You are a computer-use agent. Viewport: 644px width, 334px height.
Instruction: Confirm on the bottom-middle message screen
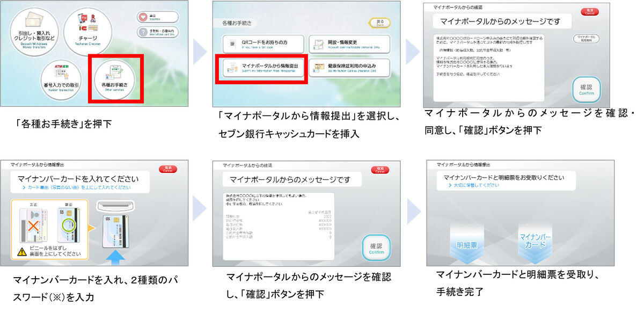[376, 248]
